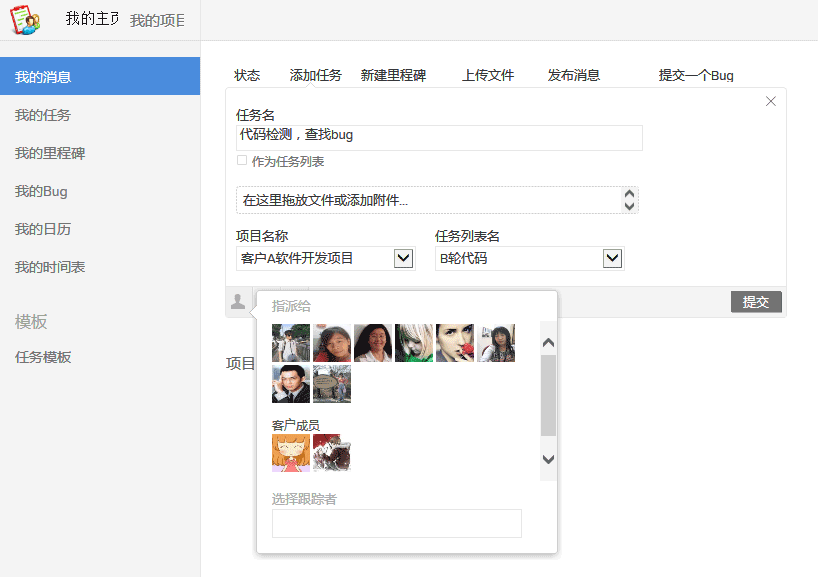Click the app logo icon in header
Screen dimensions: 818x577
[25, 20]
